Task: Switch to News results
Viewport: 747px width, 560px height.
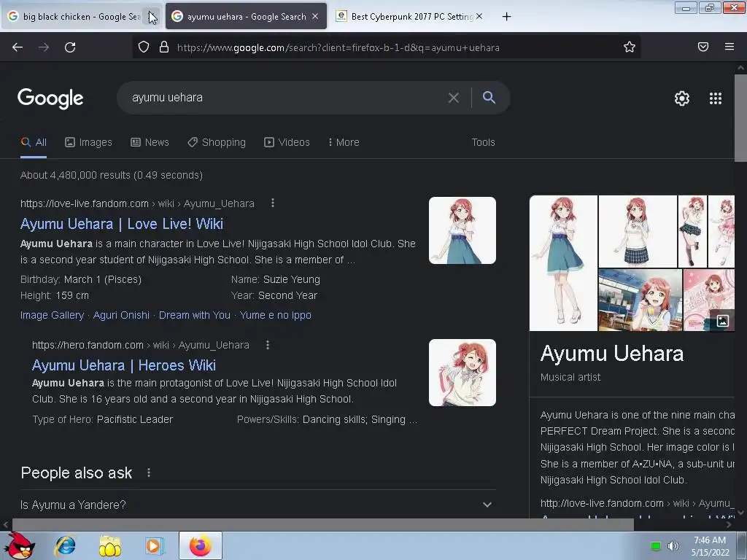Action: (150, 142)
